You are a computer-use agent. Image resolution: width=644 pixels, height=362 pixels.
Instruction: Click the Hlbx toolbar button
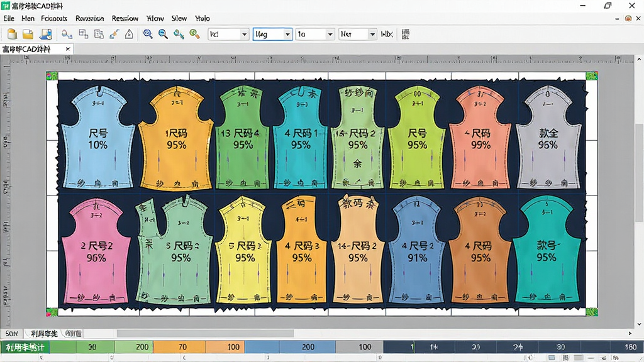tap(387, 34)
